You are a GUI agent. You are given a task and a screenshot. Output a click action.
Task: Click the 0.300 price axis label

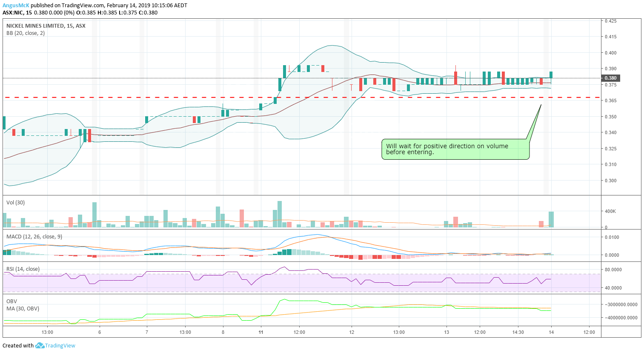(611, 181)
